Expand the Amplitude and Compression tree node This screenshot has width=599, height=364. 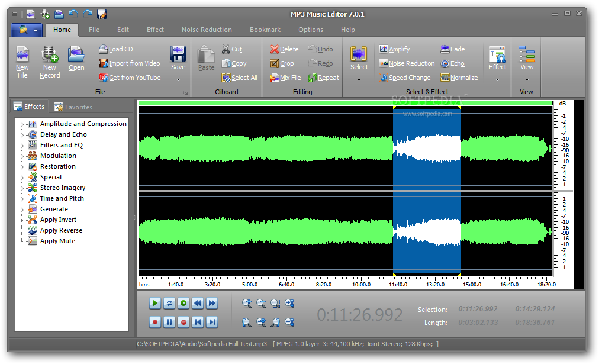22,124
